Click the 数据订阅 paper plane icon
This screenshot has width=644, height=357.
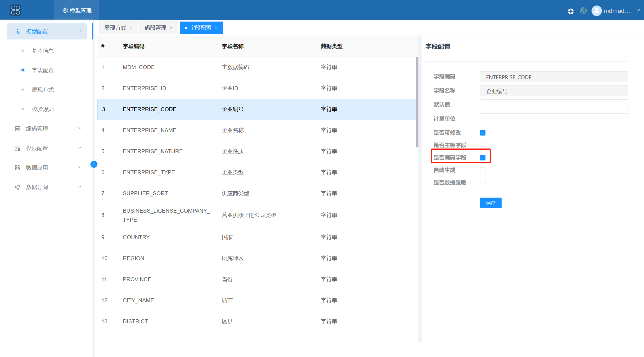(17, 187)
